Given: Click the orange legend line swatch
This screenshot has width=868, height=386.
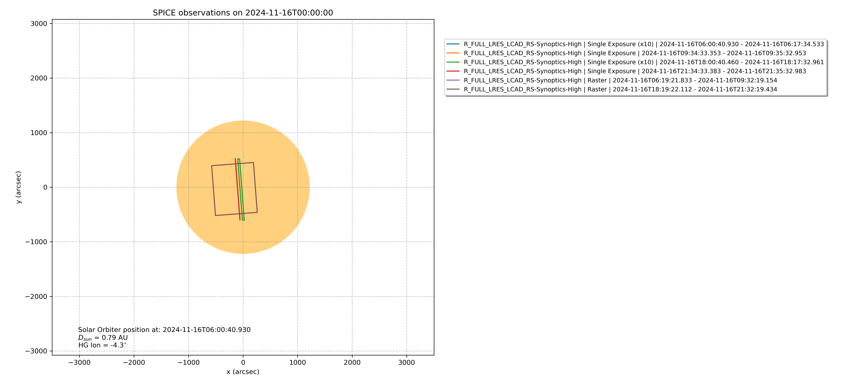Looking at the screenshot, I should point(453,53).
